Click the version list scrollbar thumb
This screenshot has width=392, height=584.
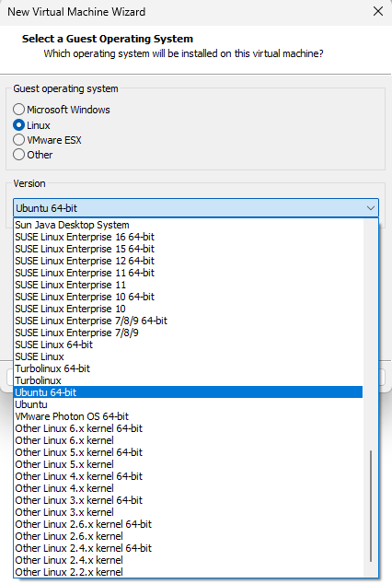[371, 506]
